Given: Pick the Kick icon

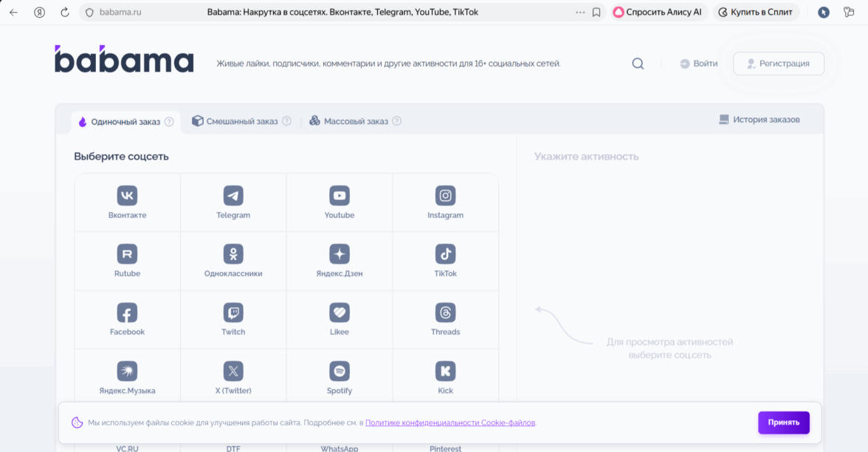Looking at the screenshot, I should 445,371.
